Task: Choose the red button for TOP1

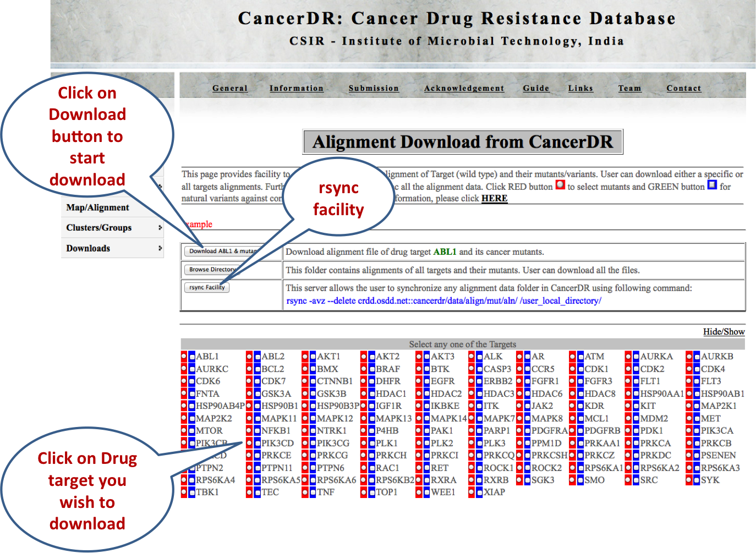Action: 364,492
